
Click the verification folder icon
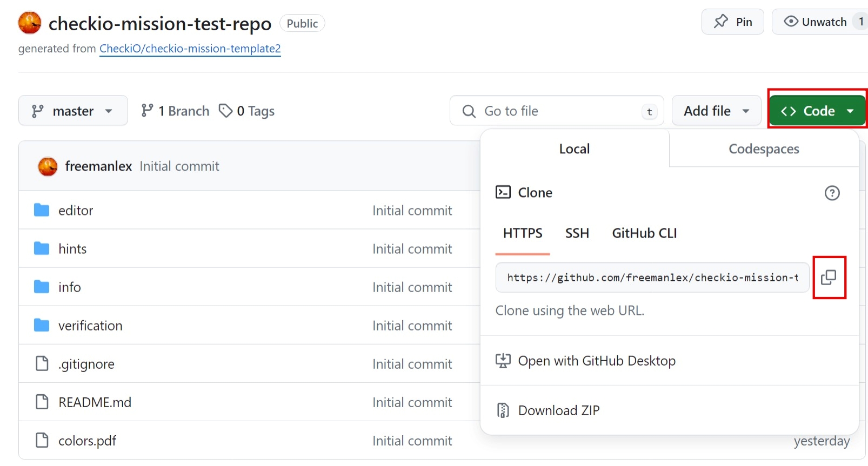42,325
